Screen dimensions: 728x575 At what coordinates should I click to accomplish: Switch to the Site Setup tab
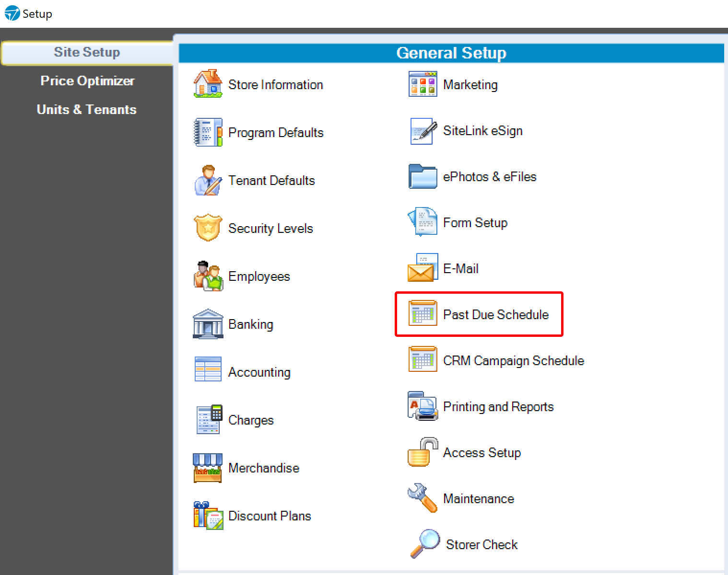(x=87, y=52)
